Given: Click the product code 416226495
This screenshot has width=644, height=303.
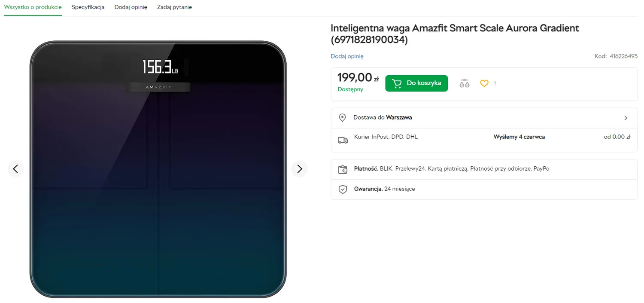Looking at the screenshot, I should [x=623, y=56].
